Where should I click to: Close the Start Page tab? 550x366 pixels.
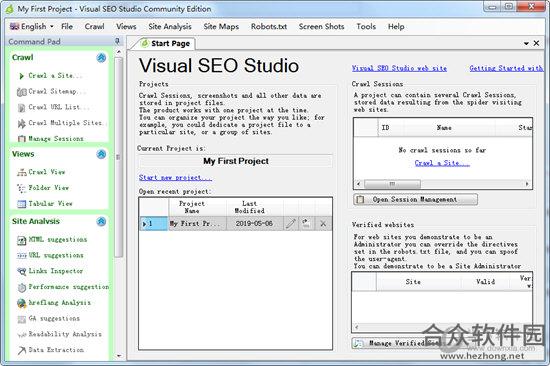pos(536,43)
